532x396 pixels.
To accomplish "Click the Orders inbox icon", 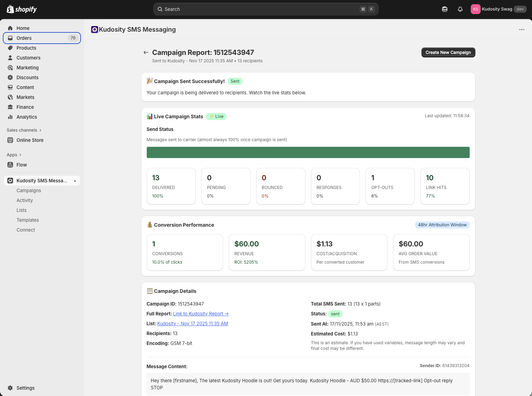I will [10, 38].
